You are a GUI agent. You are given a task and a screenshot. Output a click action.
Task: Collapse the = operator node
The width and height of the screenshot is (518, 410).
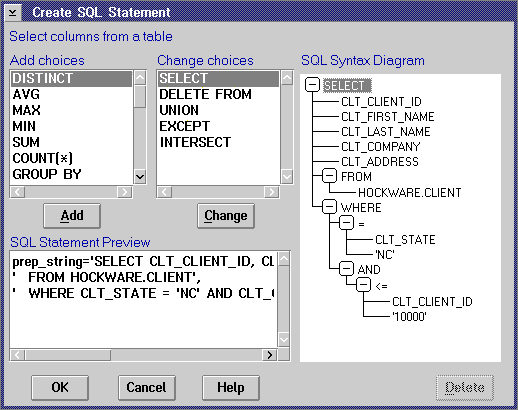tap(346, 223)
